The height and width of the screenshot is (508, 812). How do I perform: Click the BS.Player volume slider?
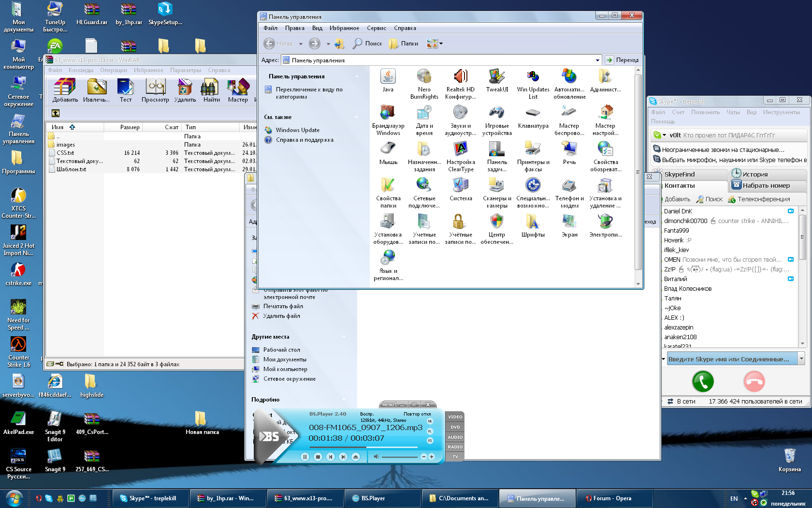click(x=399, y=457)
